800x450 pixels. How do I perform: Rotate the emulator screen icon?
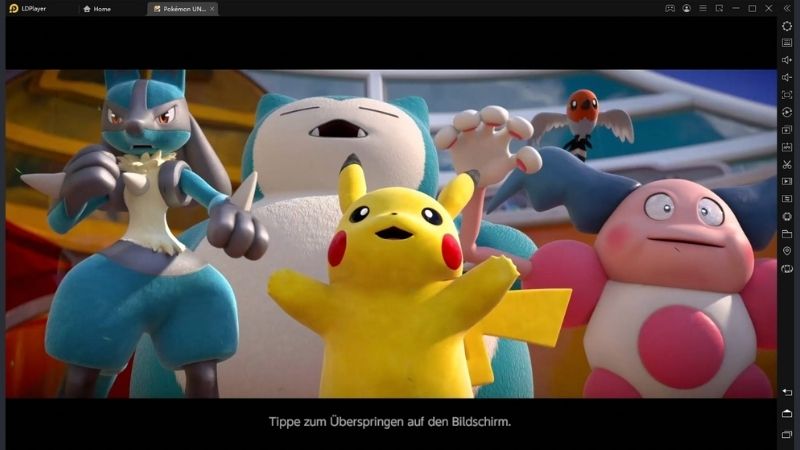point(787,268)
